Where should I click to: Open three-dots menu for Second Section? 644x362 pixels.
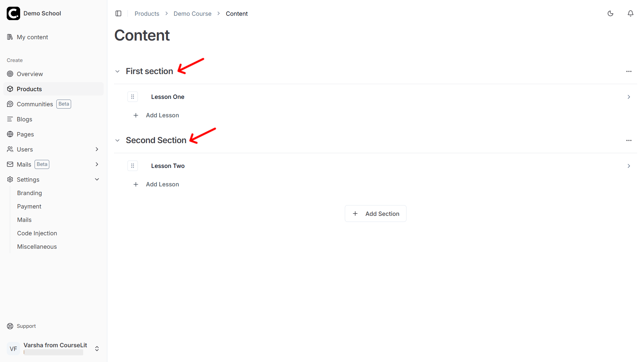(x=629, y=140)
